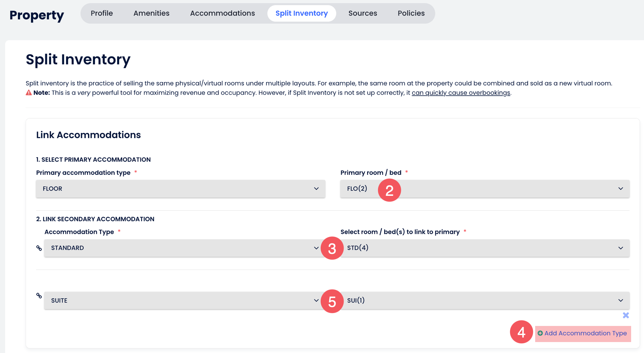Click the link icon beside SUITE row
This screenshot has width=644, height=353.
(x=39, y=296)
